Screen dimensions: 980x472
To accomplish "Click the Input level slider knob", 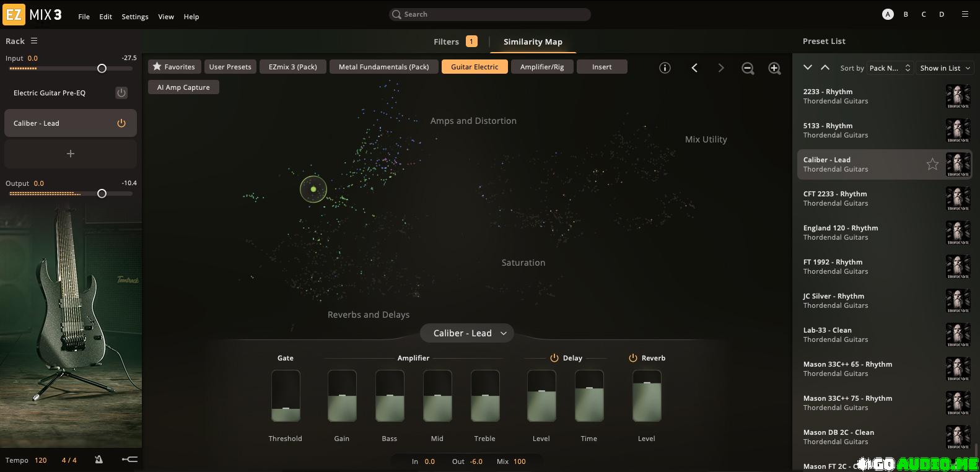I will (x=102, y=69).
